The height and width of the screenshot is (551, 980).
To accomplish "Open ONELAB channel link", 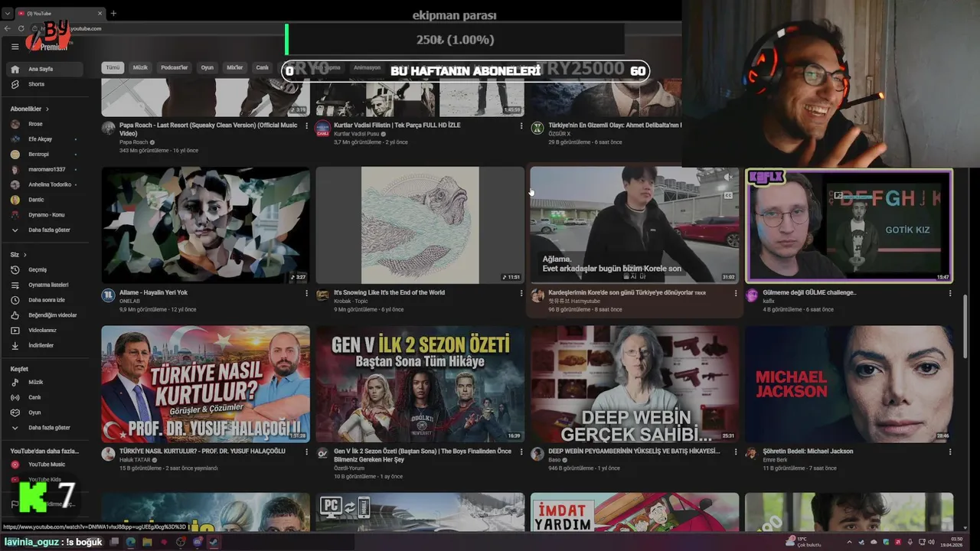I will (x=129, y=301).
